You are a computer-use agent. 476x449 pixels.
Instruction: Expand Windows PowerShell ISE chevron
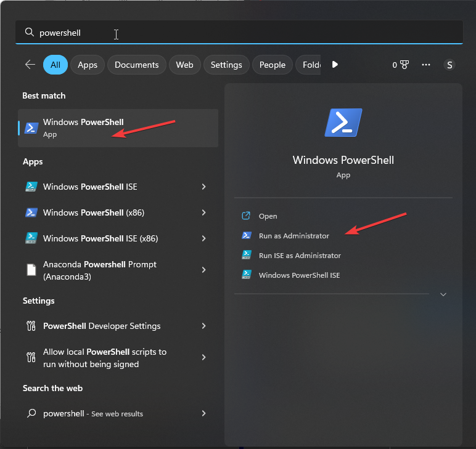click(203, 187)
